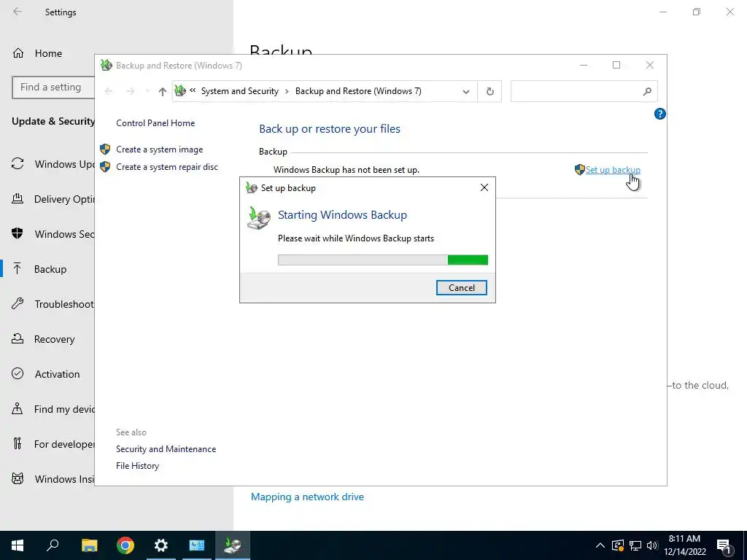Click the breadcrumb chevron before System and Security
Viewport: 747px width, 560px height.
(193, 90)
